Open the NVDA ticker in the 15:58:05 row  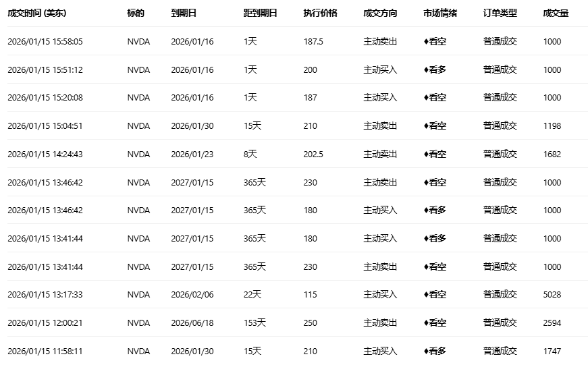[x=138, y=42]
